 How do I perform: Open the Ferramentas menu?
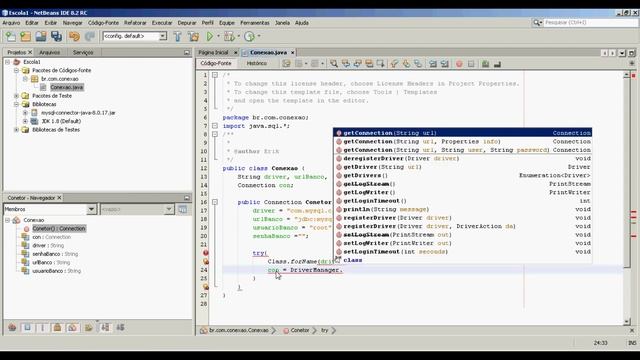[255, 23]
